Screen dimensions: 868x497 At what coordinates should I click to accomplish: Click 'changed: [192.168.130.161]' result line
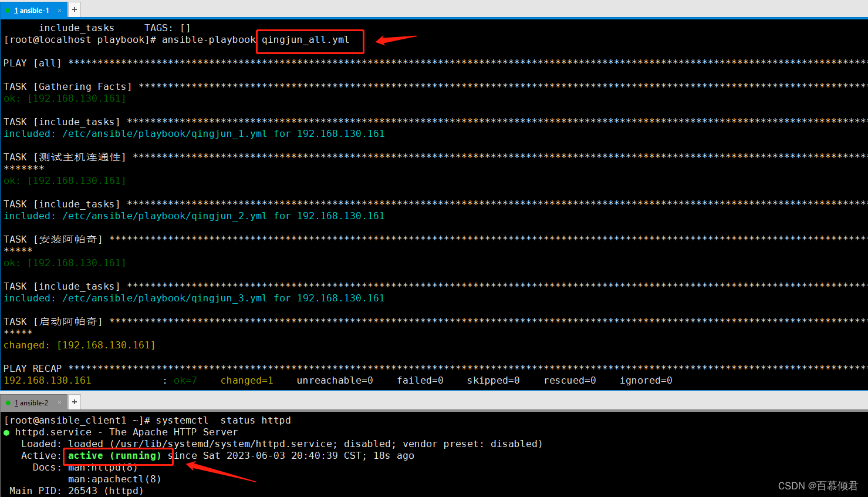79,345
